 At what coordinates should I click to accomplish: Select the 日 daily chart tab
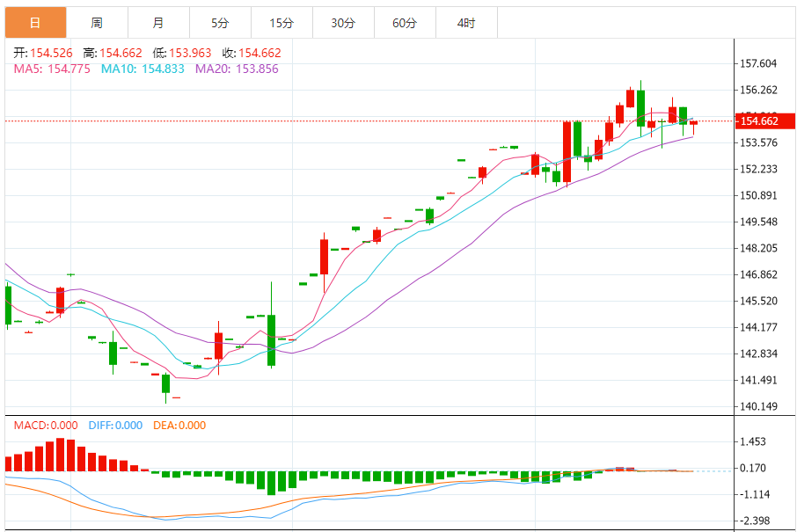click(x=35, y=23)
